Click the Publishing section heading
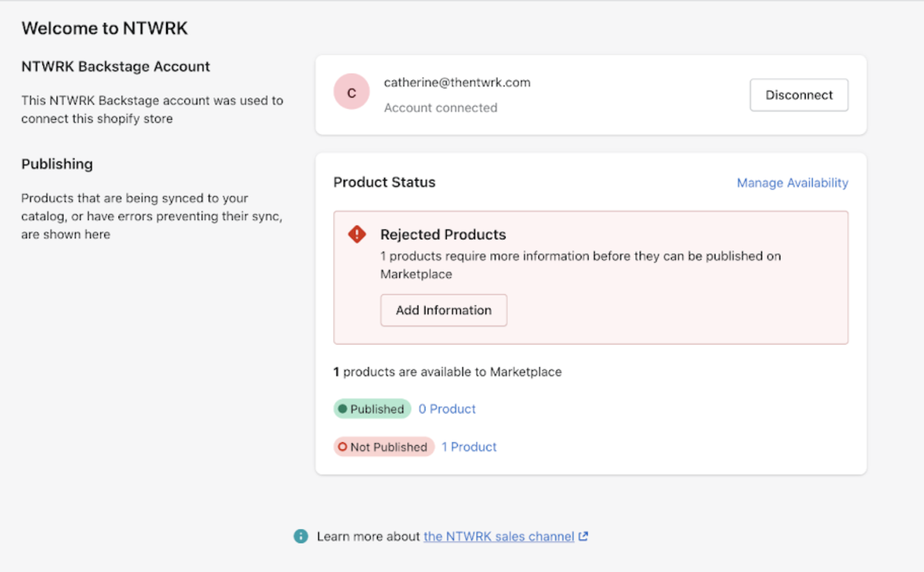The image size is (924, 572). click(x=57, y=164)
